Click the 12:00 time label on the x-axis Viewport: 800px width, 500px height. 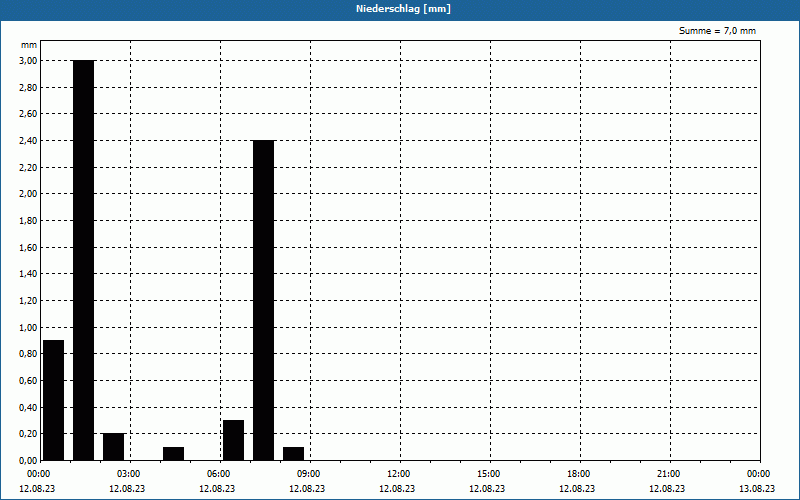398,474
